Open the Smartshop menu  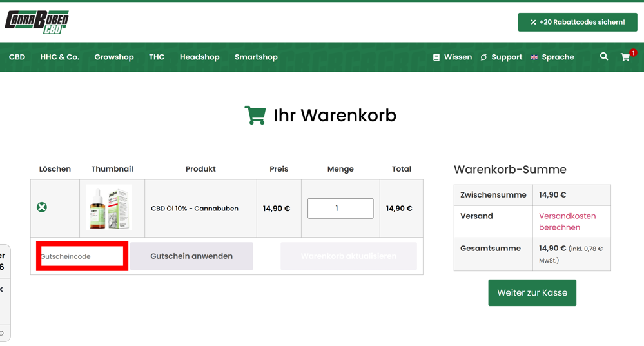257,57
